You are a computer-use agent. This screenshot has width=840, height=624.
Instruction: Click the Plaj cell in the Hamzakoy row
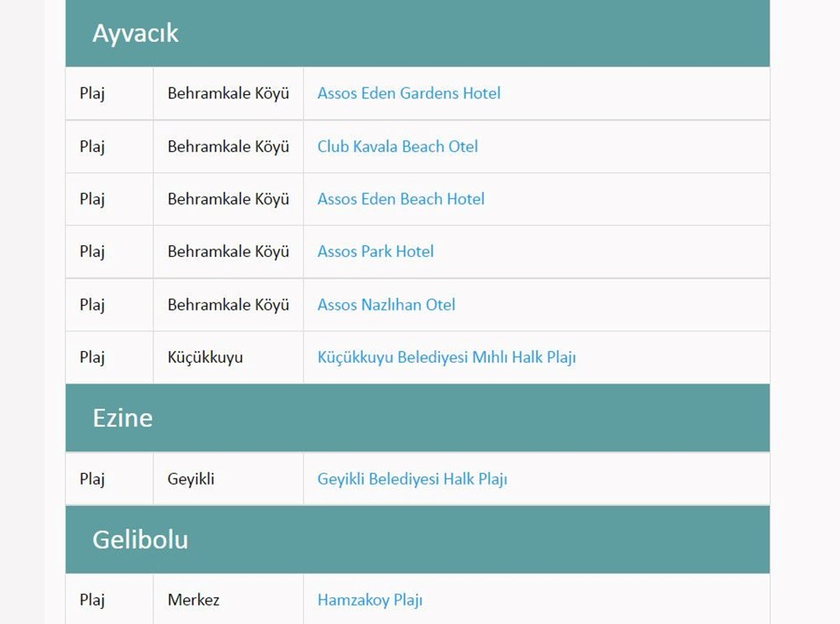click(92, 600)
